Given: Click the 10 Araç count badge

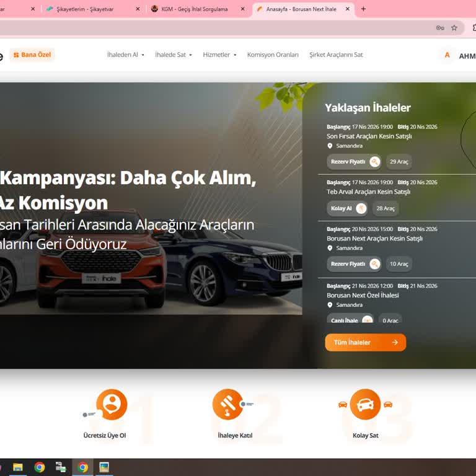Looking at the screenshot, I should pos(399,264).
